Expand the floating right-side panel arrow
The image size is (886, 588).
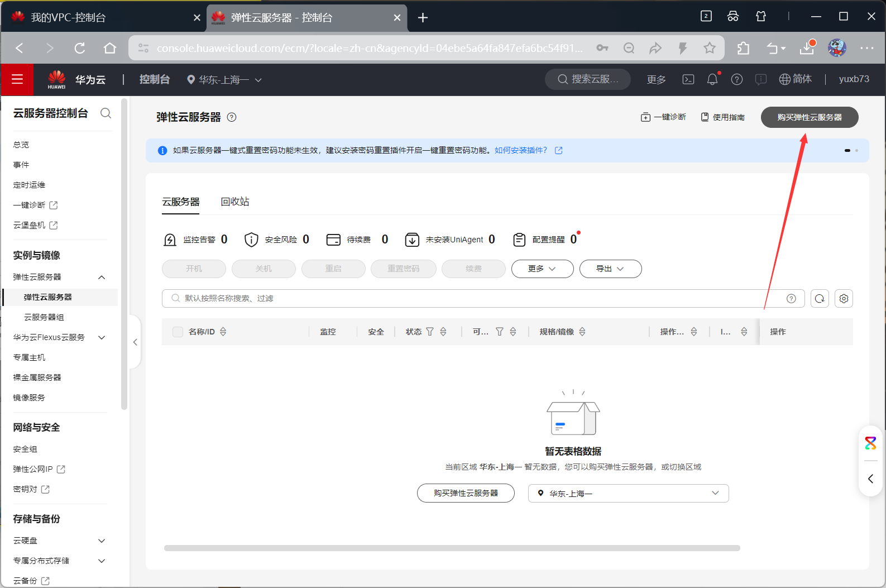[x=870, y=479]
